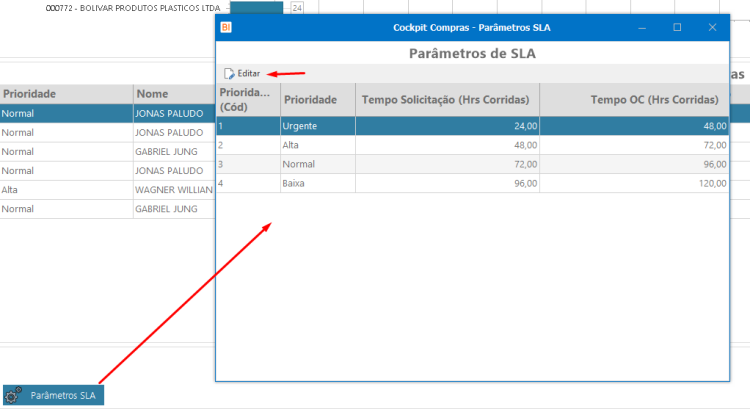Click the Editar pencil icon
750x409 pixels.
click(x=229, y=74)
